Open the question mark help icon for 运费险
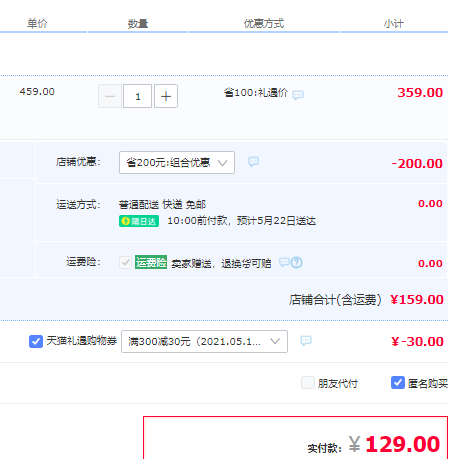The width and height of the screenshot is (466, 459). pyautogui.click(x=296, y=263)
